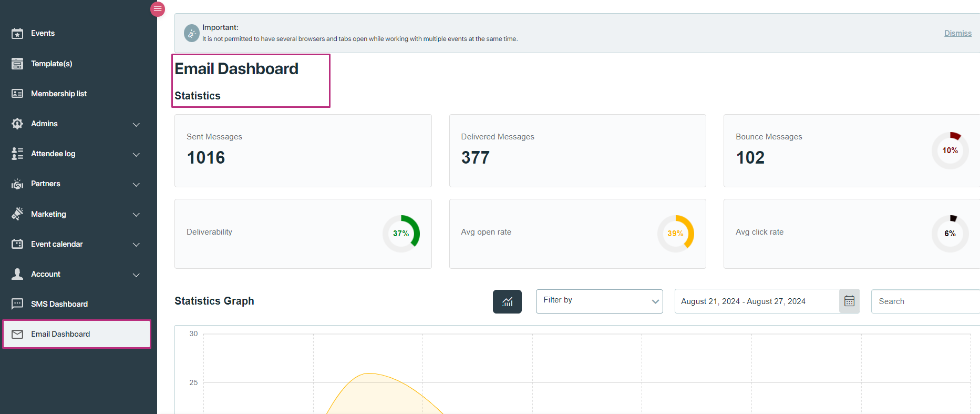The image size is (980, 414).
Task: Dismiss the Important notice
Action: [x=957, y=33]
